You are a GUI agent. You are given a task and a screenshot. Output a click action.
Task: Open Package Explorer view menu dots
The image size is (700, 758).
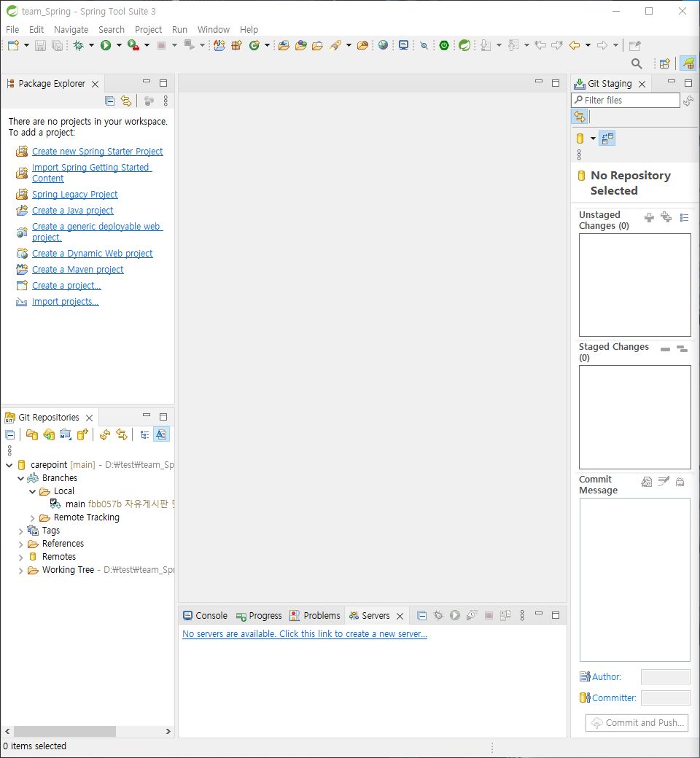coord(166,101)
